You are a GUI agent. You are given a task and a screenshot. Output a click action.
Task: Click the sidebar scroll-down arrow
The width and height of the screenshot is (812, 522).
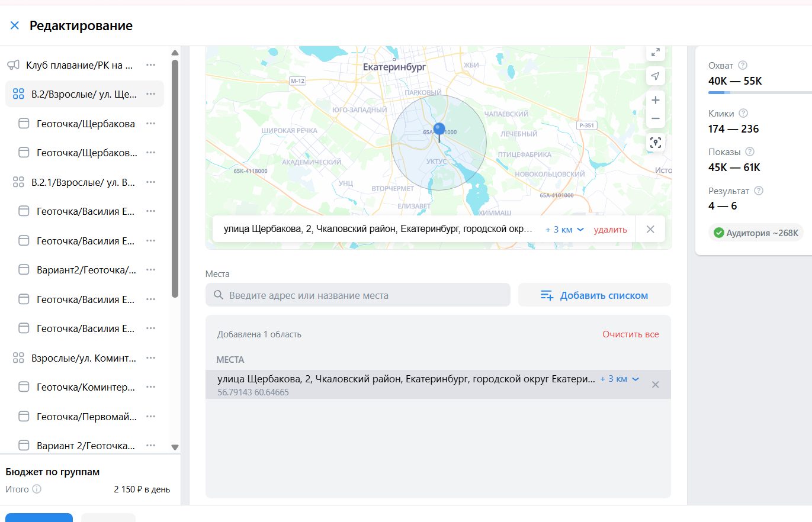[x=175, y=447]
